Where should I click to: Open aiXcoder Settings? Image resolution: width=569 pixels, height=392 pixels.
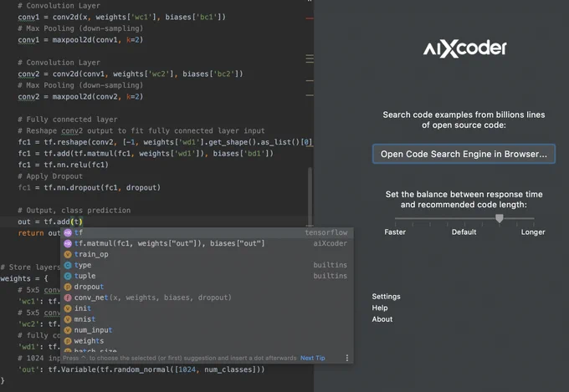click(x=386, y=297)
